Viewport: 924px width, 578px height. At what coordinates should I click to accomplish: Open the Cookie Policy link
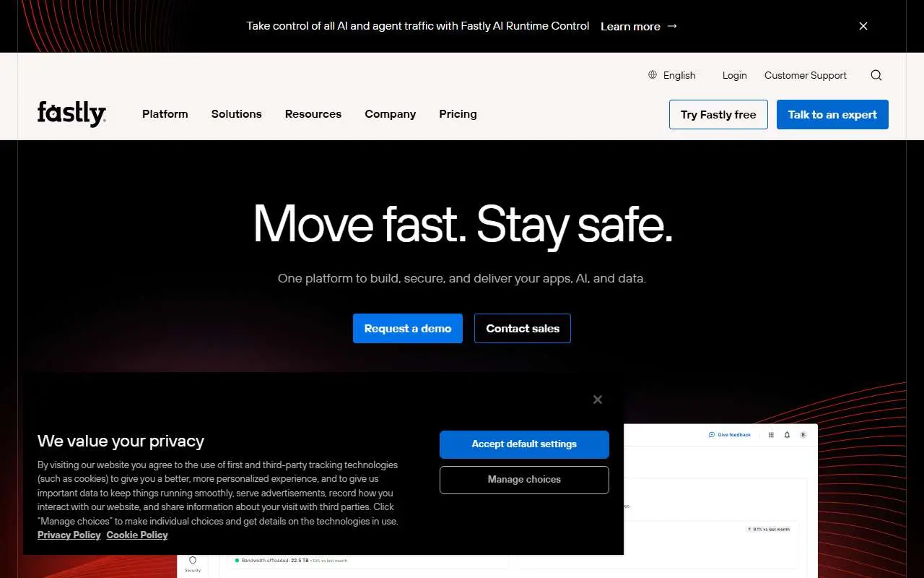click(x=137, y=535)
